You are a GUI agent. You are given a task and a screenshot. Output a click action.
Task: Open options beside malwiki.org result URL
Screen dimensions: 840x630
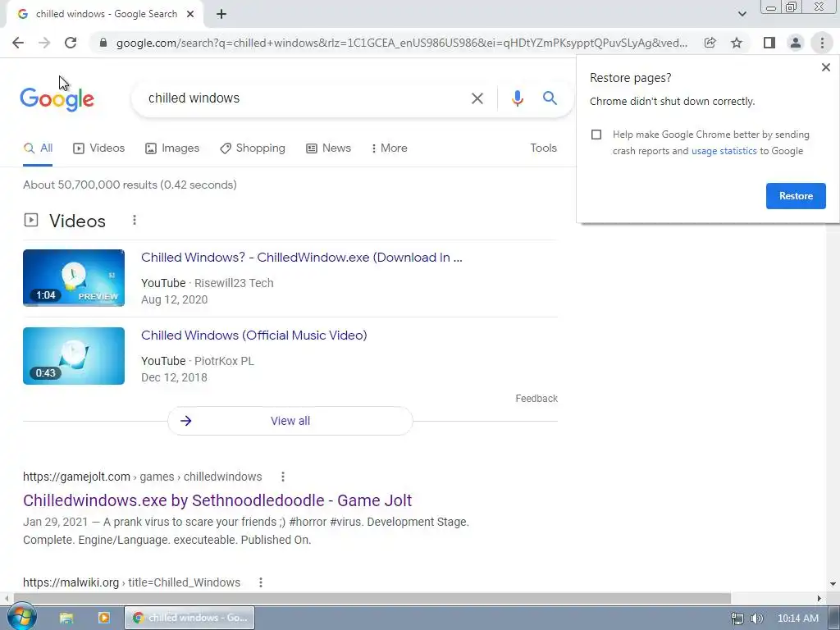click(261, 582)
